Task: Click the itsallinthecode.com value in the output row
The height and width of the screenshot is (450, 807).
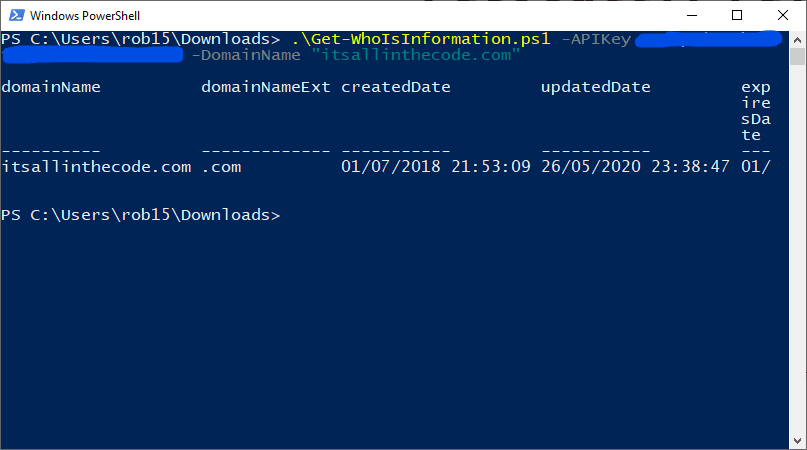Action: coord(96,167)
